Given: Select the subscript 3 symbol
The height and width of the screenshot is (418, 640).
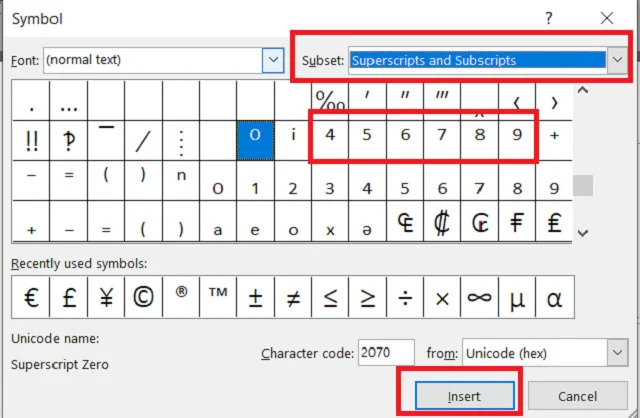Looking at the screenshot, I should 330,180.
